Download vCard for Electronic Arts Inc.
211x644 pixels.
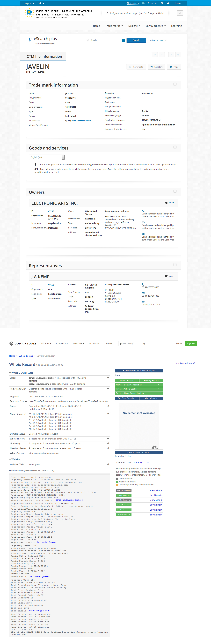169,203
